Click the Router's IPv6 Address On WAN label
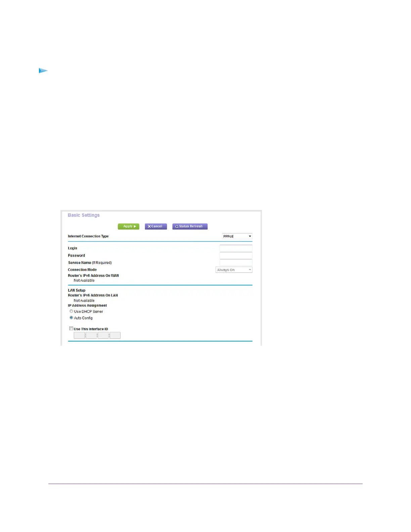This screenshot has height=532, width=411. tap(93, 275)
